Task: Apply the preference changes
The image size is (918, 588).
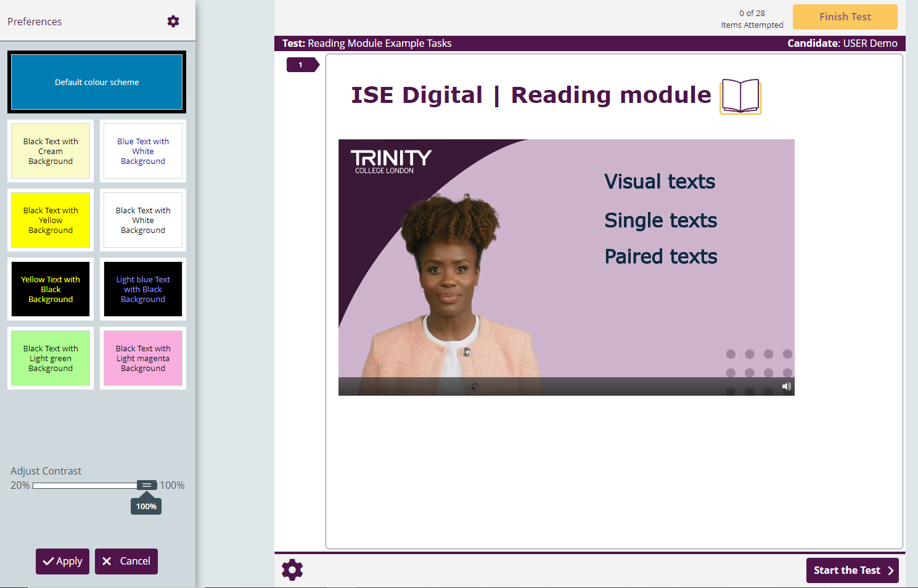Action: 62,561
